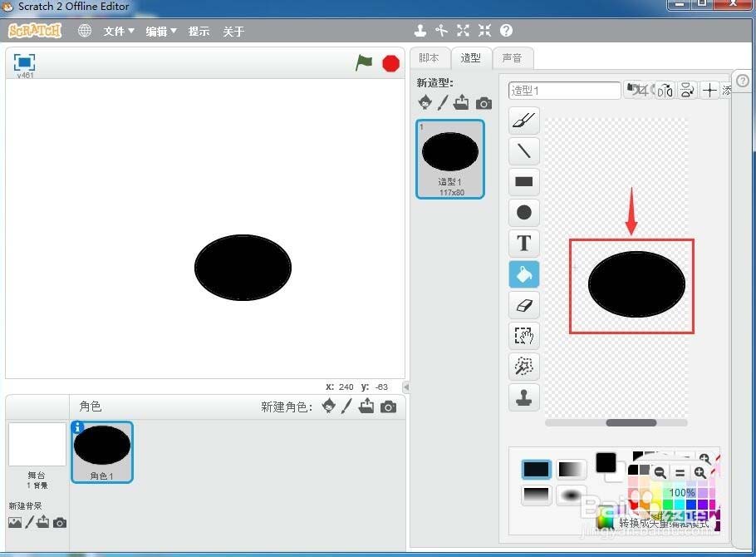Image resolution: width=756 pixels, height=557 pixels.
Task: Click the red stop sign button
Action: coord(390,63)
